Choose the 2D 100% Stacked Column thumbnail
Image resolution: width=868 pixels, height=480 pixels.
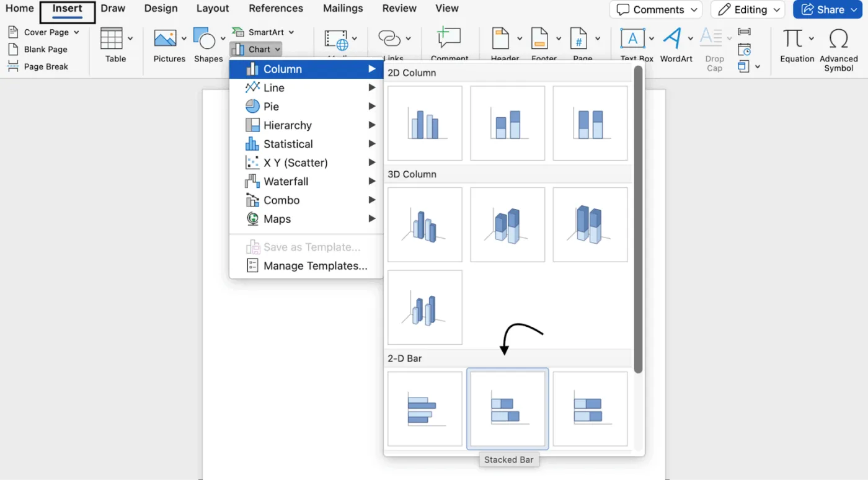click(590, 123)
